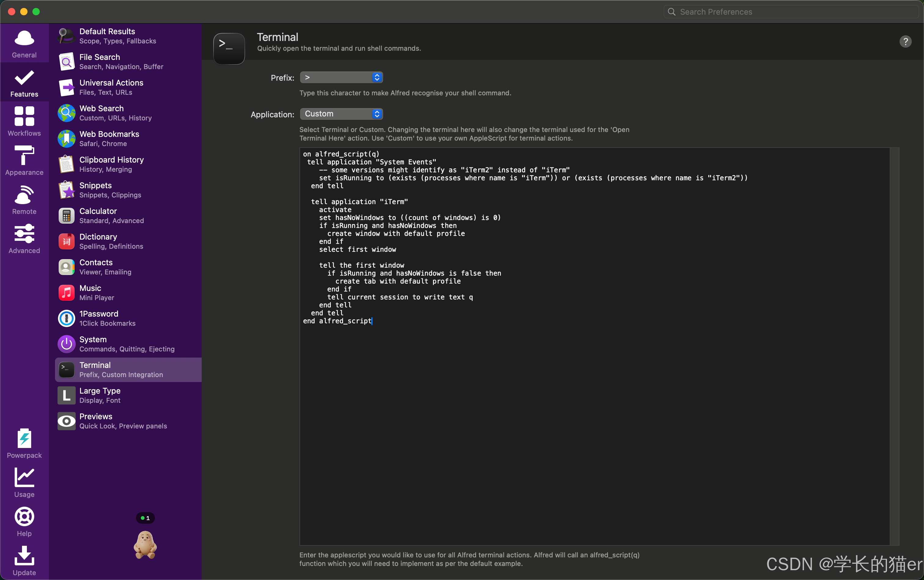The image size is (924, 580).
Task: Click the 'end alfred_script' line
Action: [337, 321]
